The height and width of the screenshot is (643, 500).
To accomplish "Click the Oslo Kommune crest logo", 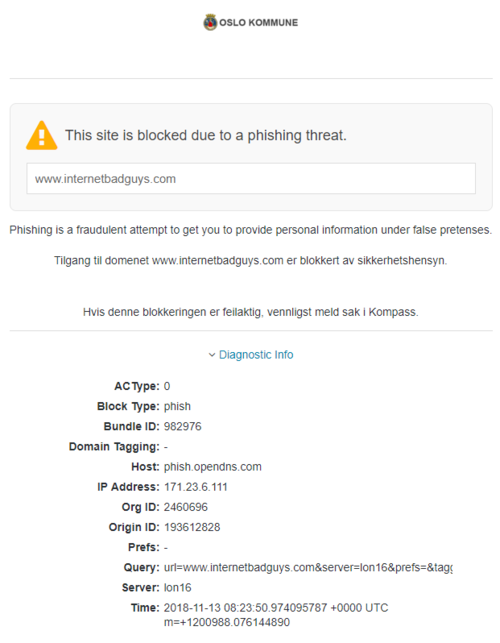I will (x=210, y=23).
